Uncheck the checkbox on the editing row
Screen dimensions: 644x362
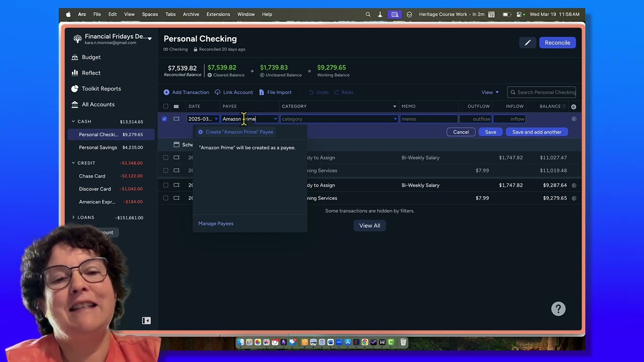point(165,119)
